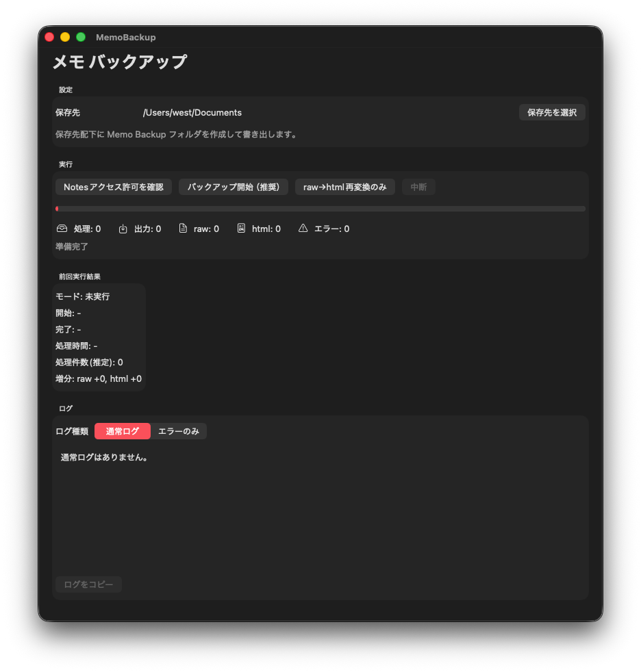Copy logs with the ログをコピー button
Viewport: 641px width, 672px height.
click(x=88, y=584)
